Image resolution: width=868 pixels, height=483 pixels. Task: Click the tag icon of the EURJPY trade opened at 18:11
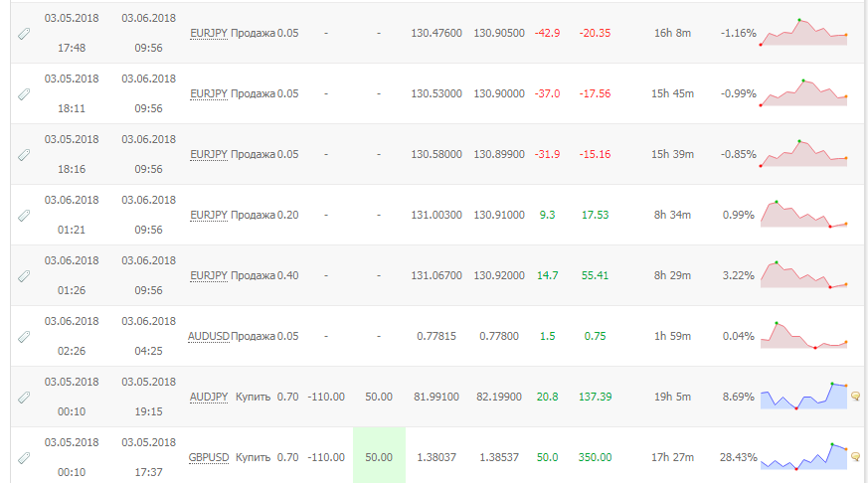tap(24, 94)
